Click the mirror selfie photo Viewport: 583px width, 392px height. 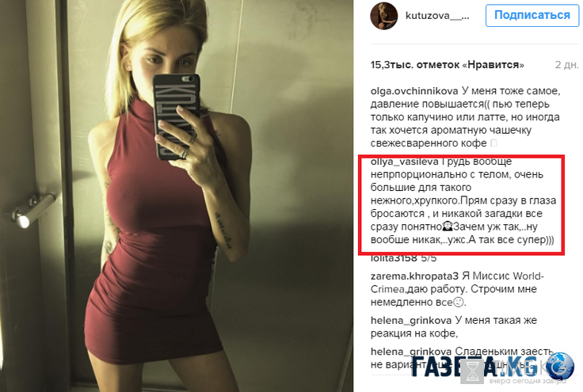pos(176,196)
